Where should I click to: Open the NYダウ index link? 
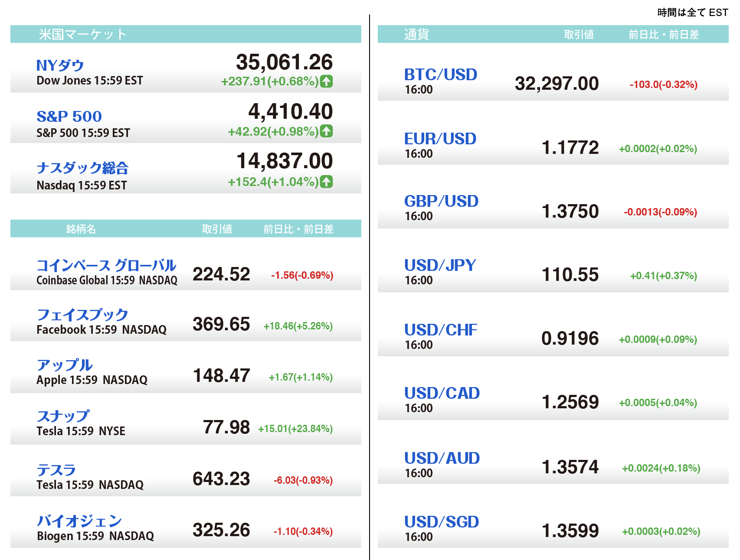click(60, 65)
